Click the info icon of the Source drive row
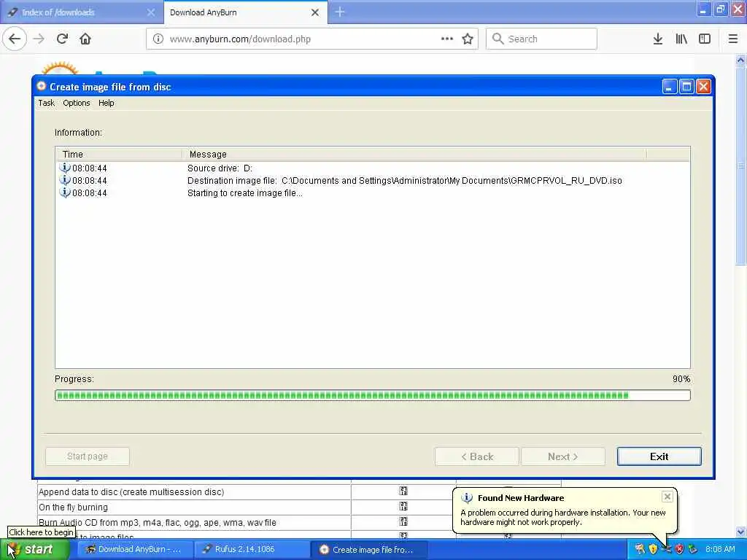 (65, 168)
